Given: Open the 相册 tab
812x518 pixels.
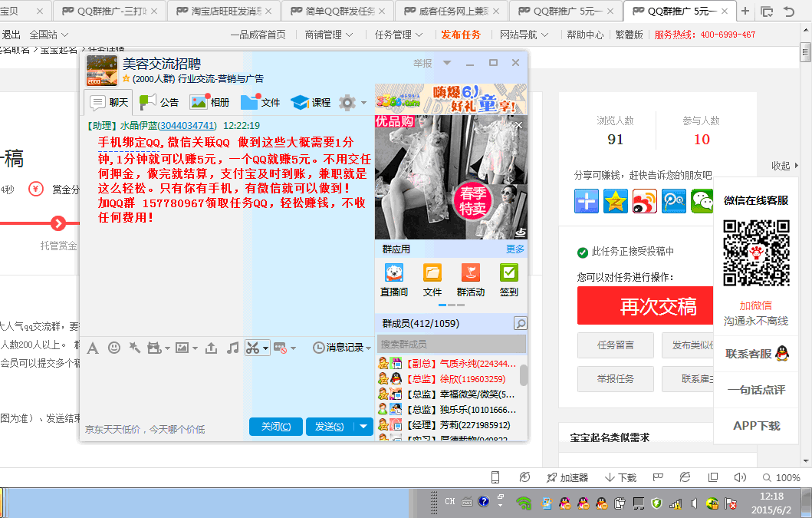Looking at the screenshot, I should coord(209,102).
